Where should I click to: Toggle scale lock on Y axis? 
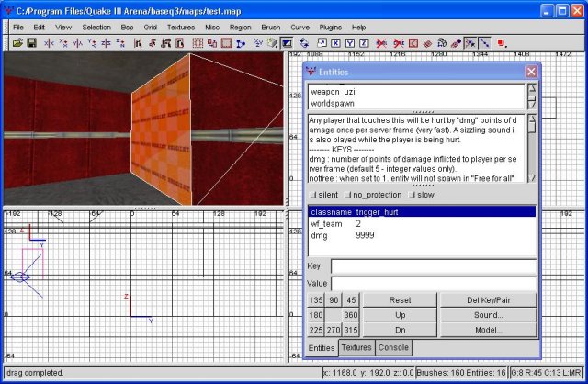(x=350, y=43)
